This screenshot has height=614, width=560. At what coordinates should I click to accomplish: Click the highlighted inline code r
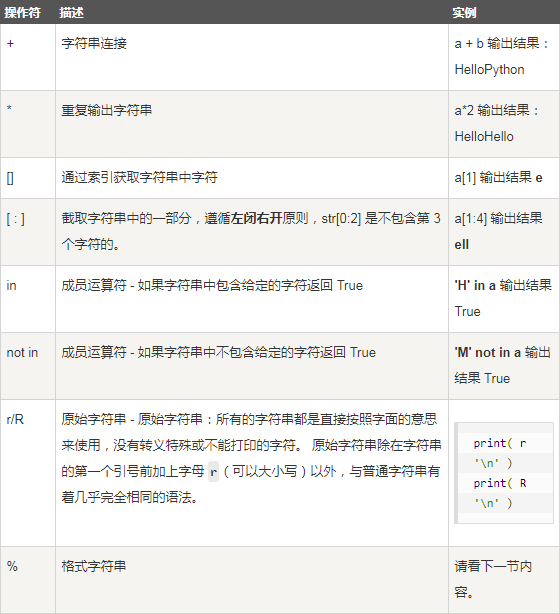pyautogui.click(x=213, y=471)
